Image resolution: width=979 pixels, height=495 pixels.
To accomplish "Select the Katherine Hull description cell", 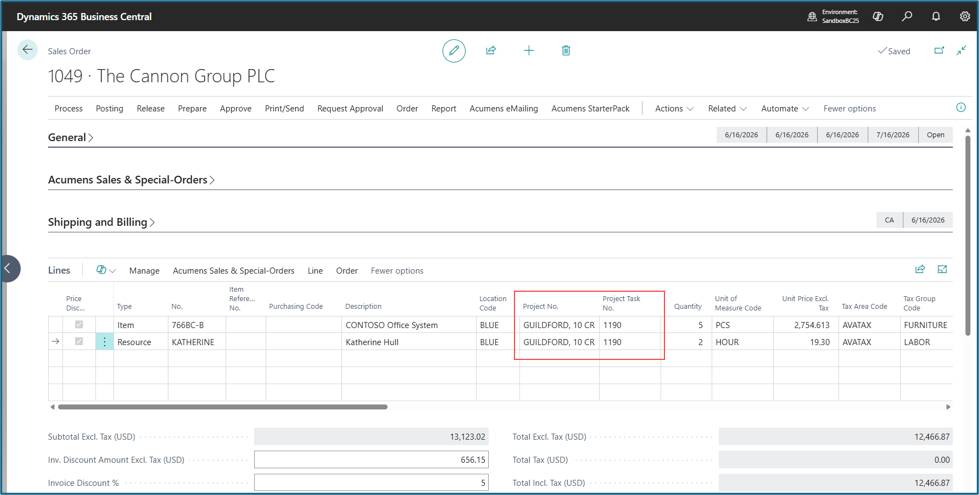I will click(x=408, y=342).
